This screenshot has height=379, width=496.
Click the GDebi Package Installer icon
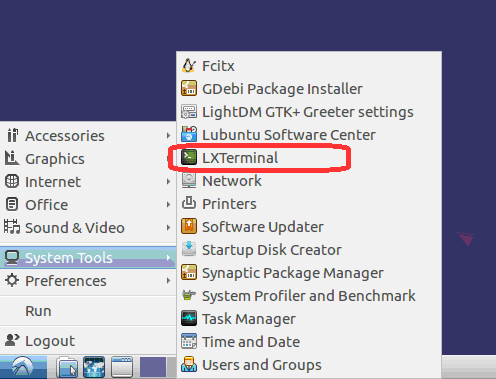point(189,89)
